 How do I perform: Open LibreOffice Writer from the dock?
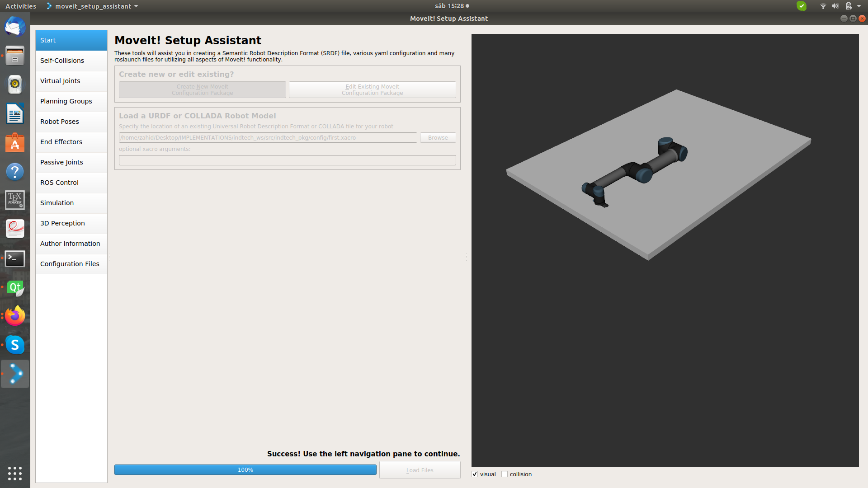15,113
